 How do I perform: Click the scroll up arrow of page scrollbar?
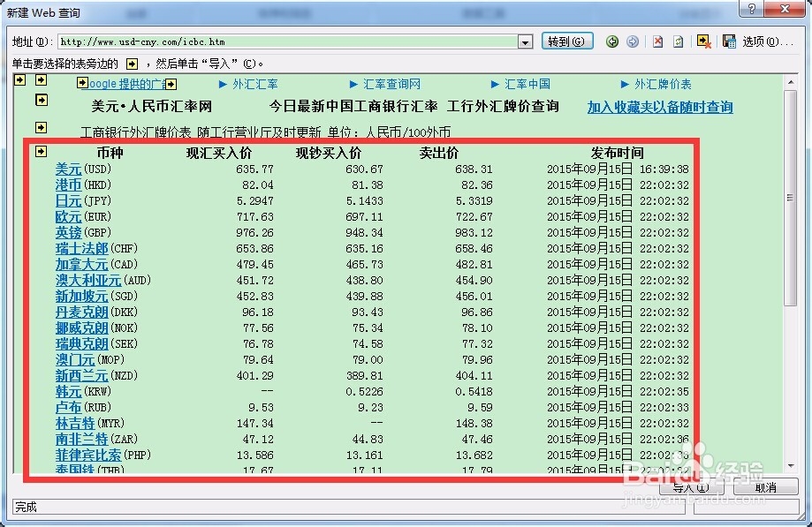click(x=790, y=82)
